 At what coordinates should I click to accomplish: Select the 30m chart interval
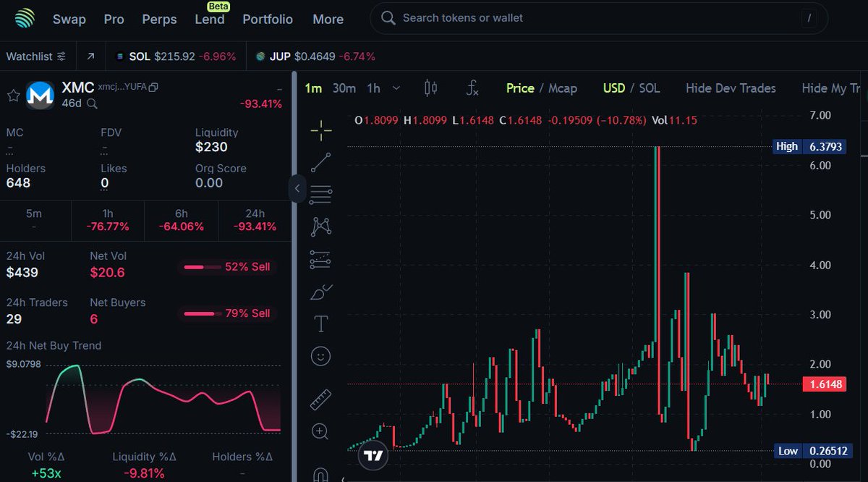[x=344, y=88]
